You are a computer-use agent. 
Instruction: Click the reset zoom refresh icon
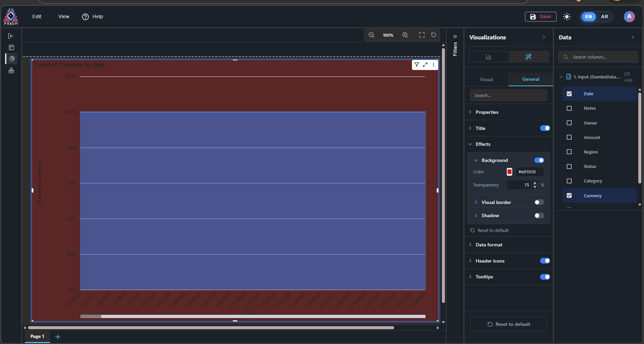[x=433, y=35]
